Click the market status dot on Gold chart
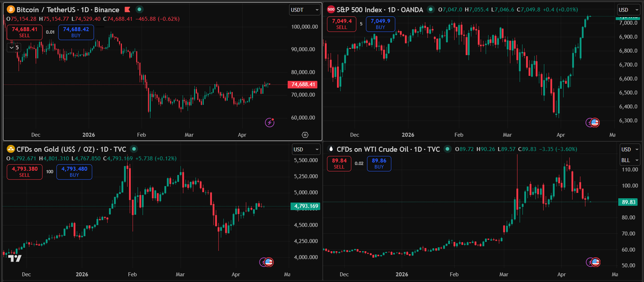644x282 pixels. click(x=133, y=148)
